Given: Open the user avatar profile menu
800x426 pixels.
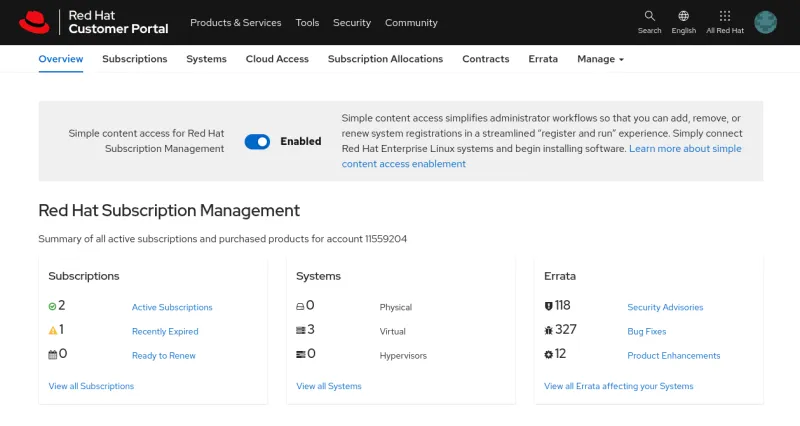Looking at the screenshot, I should click(x=765, y=22).
